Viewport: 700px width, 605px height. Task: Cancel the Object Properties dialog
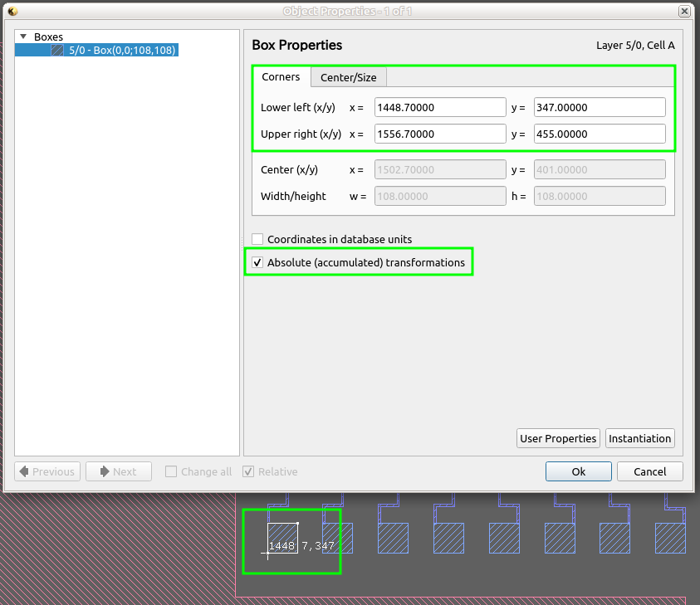[649, 471]
